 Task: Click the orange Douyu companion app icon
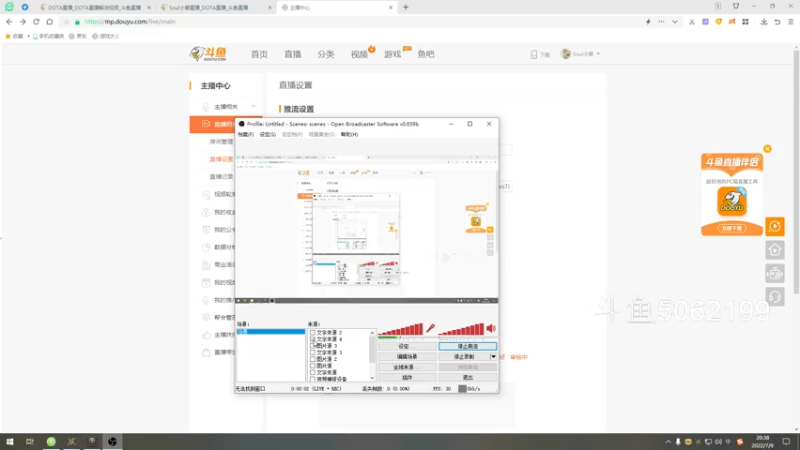(732, 201)
